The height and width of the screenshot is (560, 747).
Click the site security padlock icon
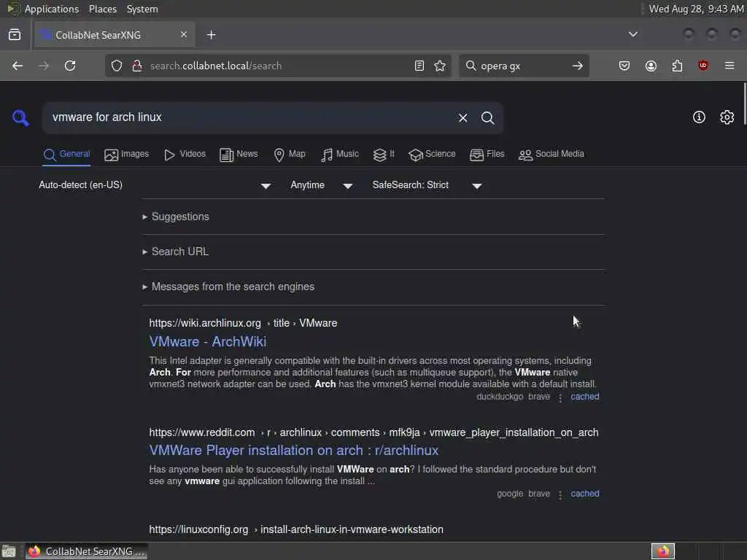[137, 66]
